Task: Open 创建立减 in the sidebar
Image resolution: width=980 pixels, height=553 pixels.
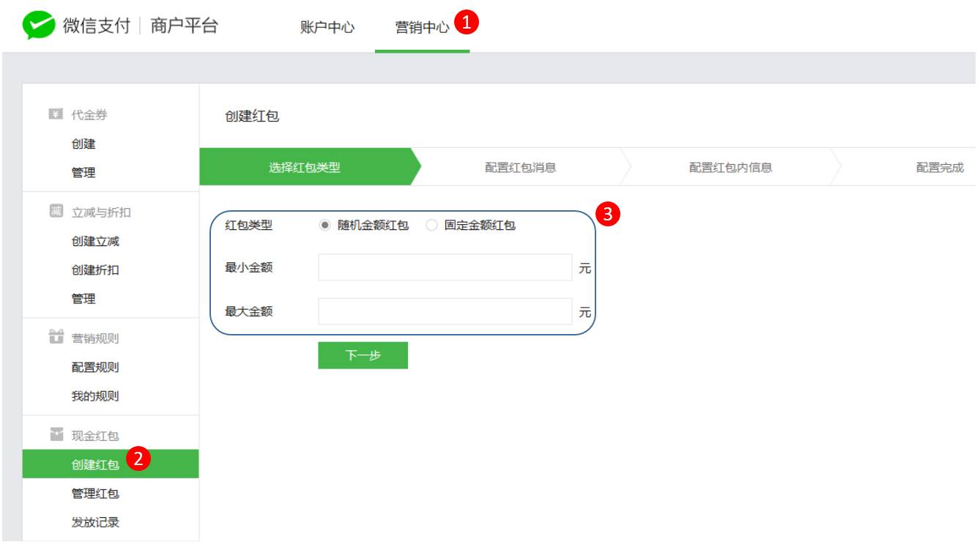Action: (95, 241)
